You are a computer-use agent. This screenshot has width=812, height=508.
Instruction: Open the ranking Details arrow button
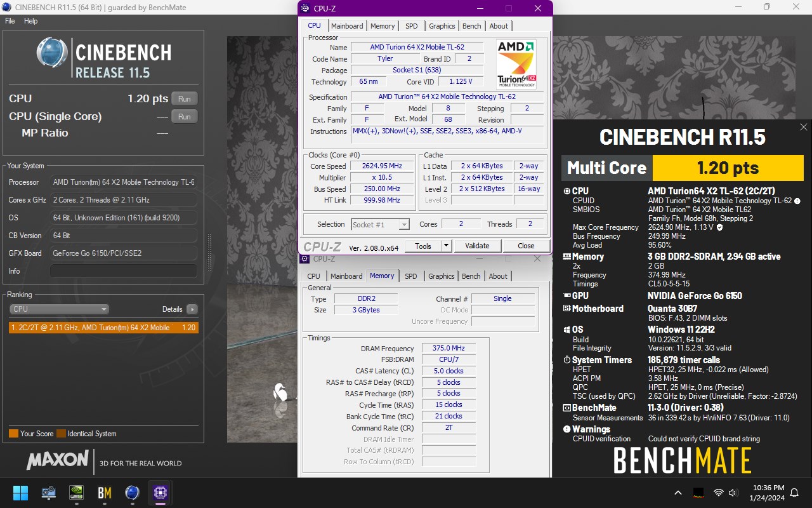192,309
